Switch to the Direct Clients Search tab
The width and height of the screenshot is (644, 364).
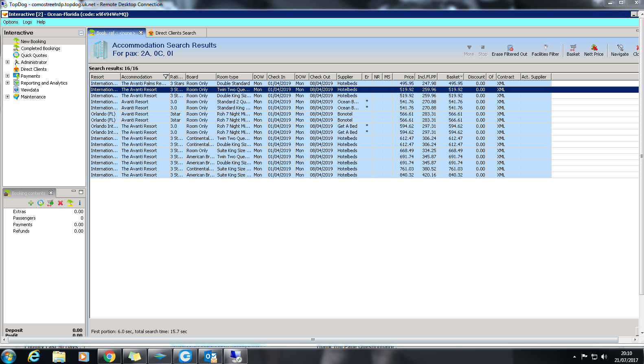click(x=175, y=33)
